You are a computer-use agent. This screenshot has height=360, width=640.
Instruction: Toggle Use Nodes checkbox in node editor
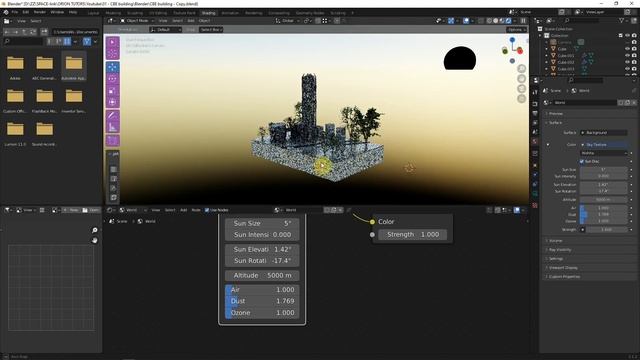tap(207, 210)
